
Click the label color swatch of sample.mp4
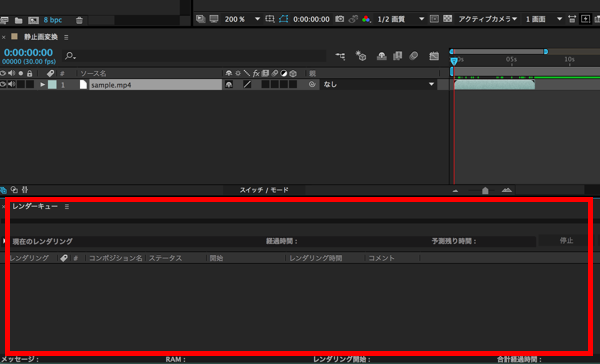pyautogui.click(x=52, y=85)
